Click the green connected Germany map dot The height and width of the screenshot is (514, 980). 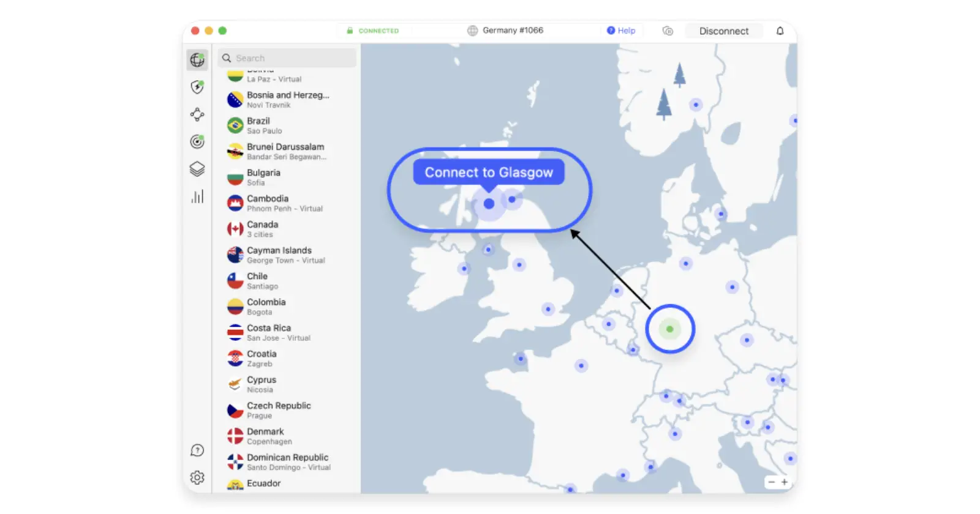point(670,329)
